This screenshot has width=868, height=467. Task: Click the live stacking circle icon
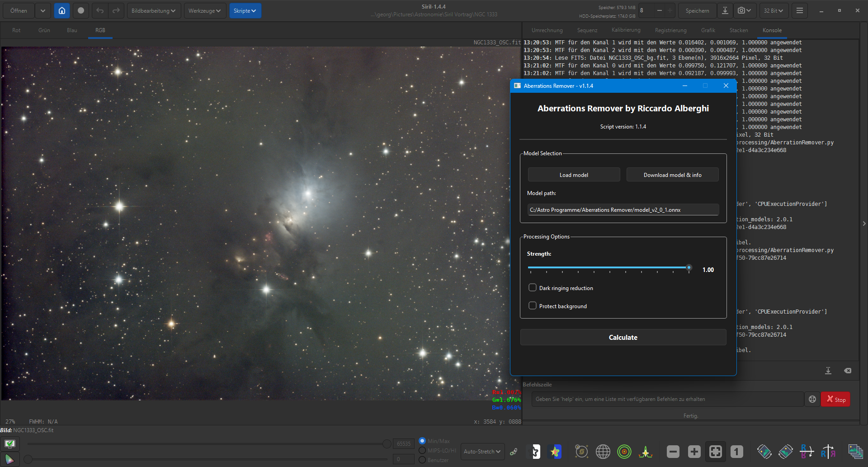pyautogui.click(x=81, y=10)
